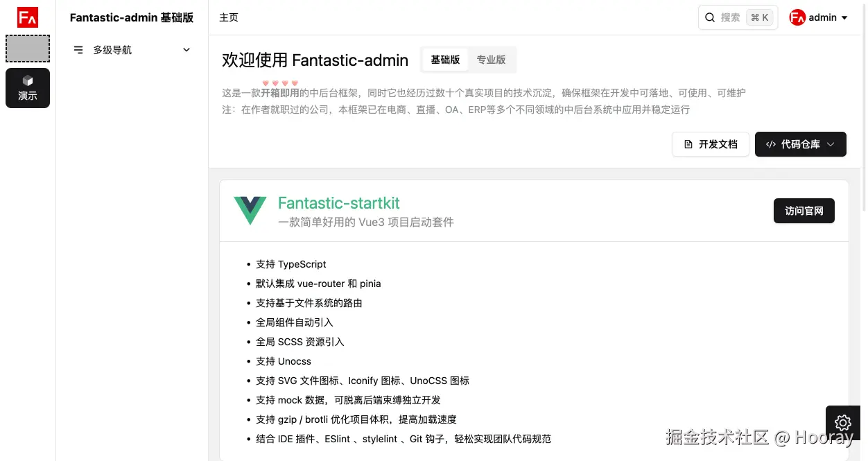The image size is (868, 461).
Task: Switch to the 基础版 edition
Action: pyautogui.click(x=445, y=60)
